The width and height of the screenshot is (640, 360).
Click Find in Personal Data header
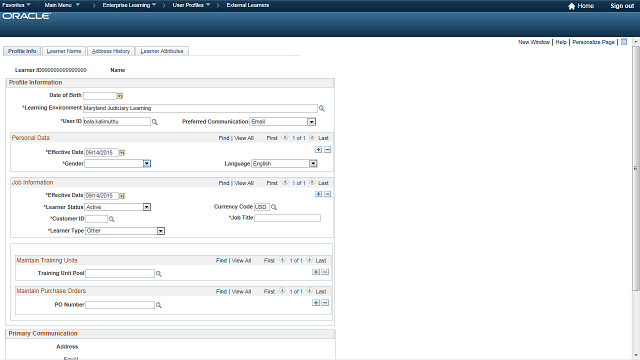click(x=224, y=138)
